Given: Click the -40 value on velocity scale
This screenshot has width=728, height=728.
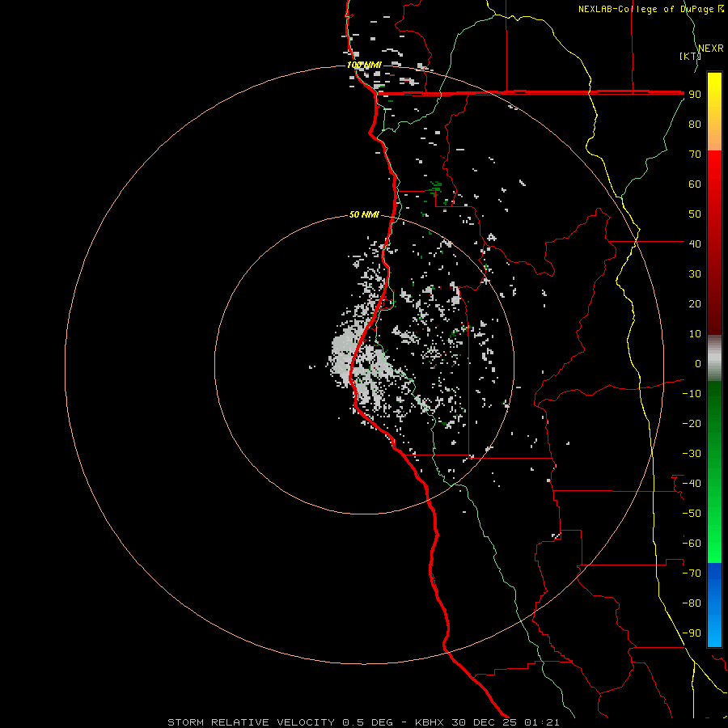Looking at the screenshot, I should (x=692, y=484).
